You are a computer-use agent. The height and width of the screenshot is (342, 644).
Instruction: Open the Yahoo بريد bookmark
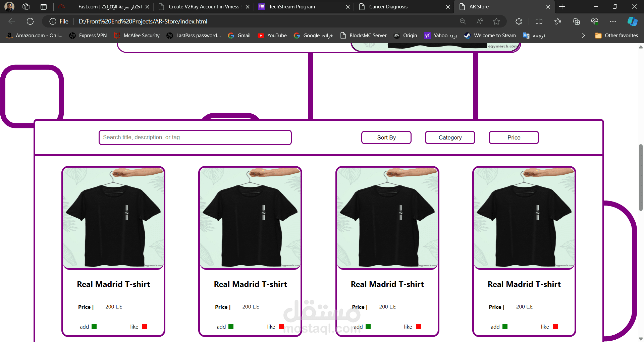(441, 36)
